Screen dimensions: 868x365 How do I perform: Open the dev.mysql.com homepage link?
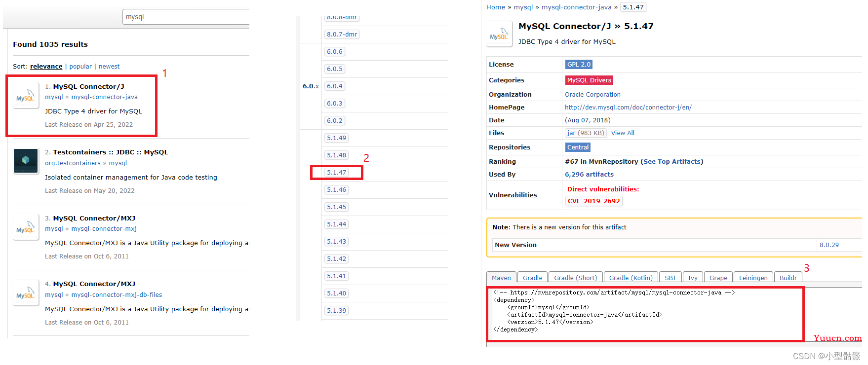(x=628, y=108)
